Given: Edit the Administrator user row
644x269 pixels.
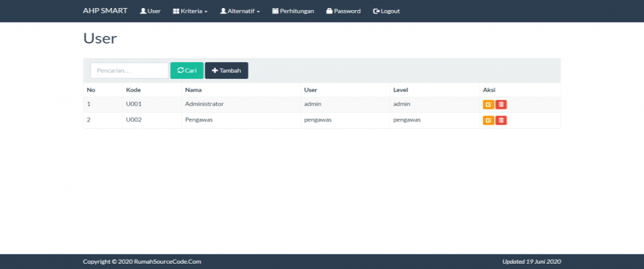Looking at the screenshot, I should pos(489,105).
